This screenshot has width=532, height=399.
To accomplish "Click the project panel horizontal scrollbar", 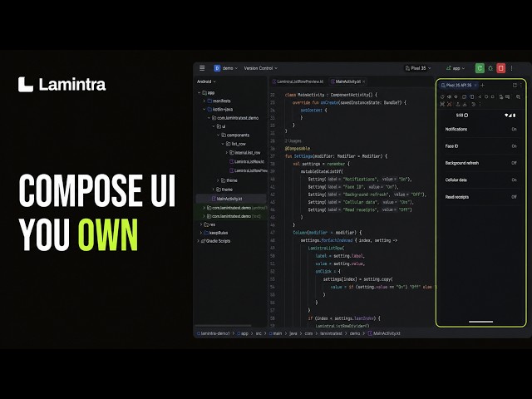I will tap(223, 326).
